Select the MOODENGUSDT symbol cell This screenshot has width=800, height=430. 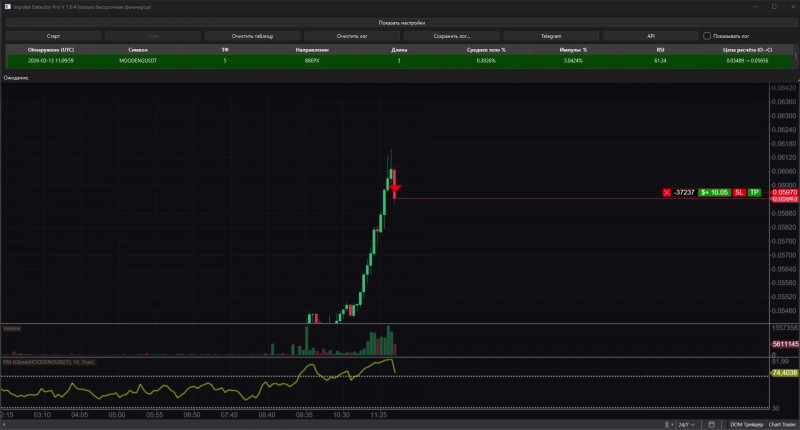coord(138,61)
